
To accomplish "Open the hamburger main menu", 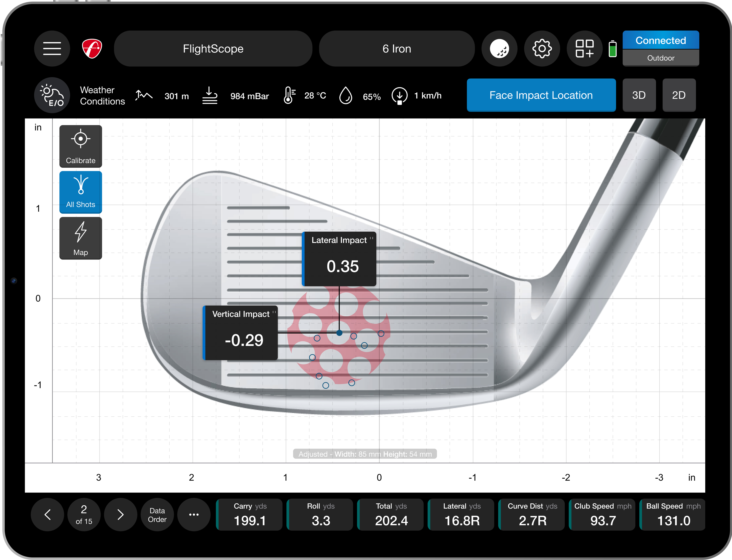I will [52, 49].
